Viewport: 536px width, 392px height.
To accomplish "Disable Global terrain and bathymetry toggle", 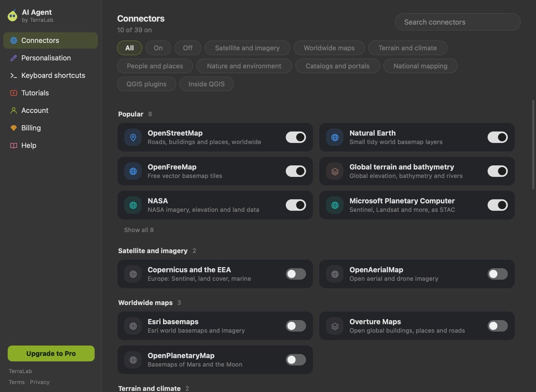I will pyautogui.click(x=498, y=171).
